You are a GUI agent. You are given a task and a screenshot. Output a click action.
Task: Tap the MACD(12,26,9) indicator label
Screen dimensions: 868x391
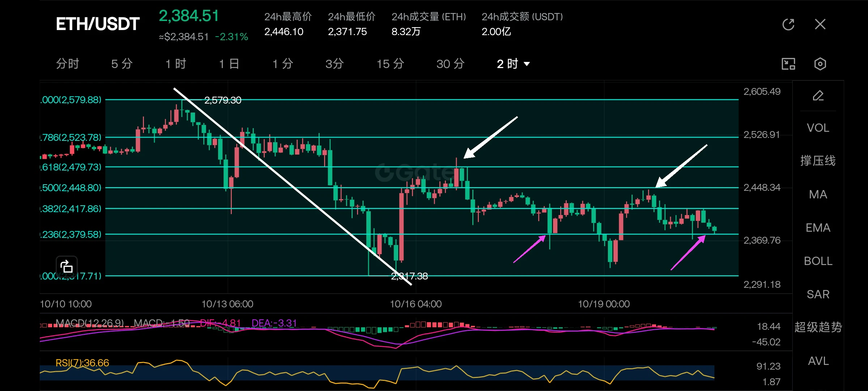click(x=90, y=323)
